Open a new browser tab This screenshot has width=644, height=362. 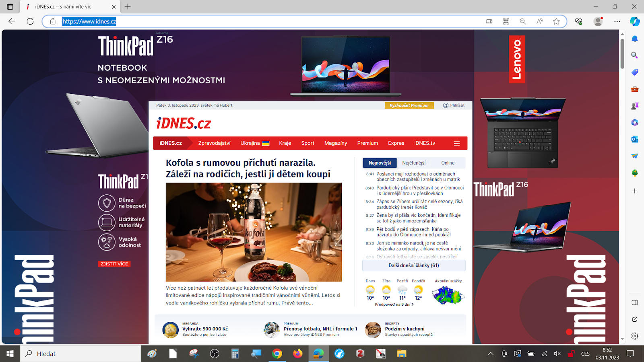pos(128,6)
